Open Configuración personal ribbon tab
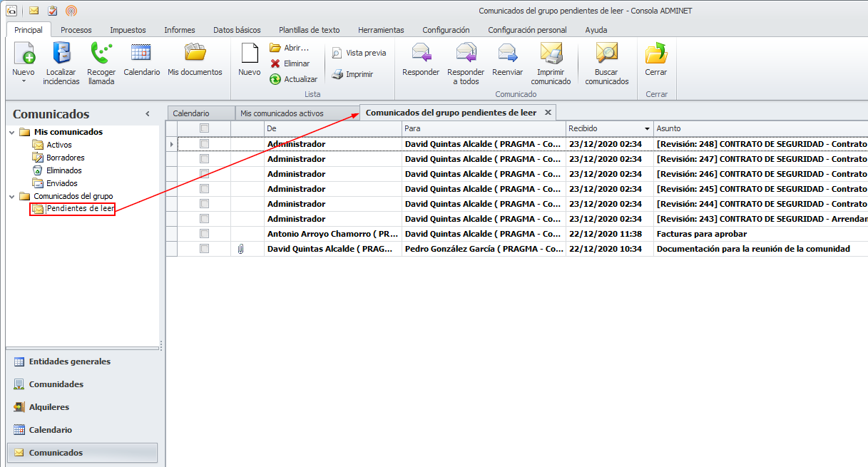 point(527,30)
